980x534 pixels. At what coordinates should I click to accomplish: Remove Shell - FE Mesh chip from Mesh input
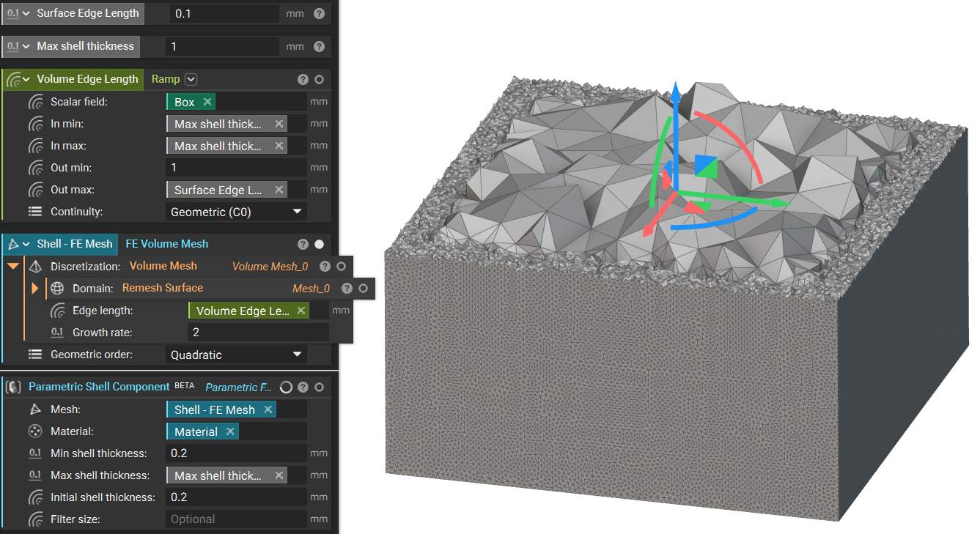tap(268, 409)
